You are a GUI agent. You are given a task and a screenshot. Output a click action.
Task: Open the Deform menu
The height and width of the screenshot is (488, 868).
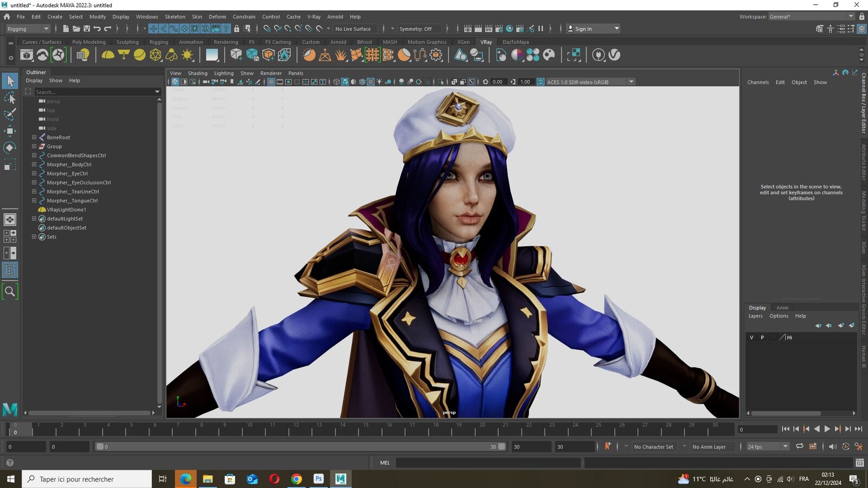click(217, 17)
